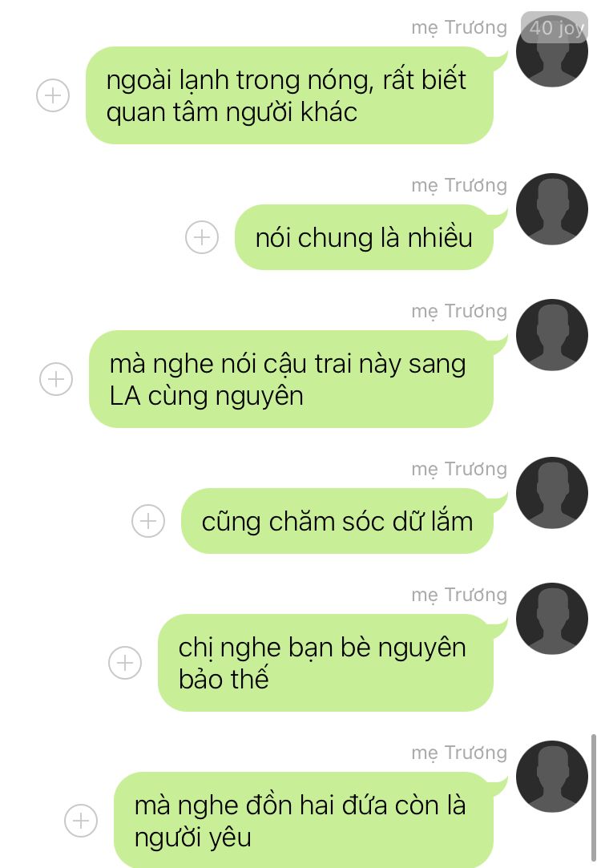Click the chat scrollbar thumb on right edge
Screen dimensions: 601x868
594,801
